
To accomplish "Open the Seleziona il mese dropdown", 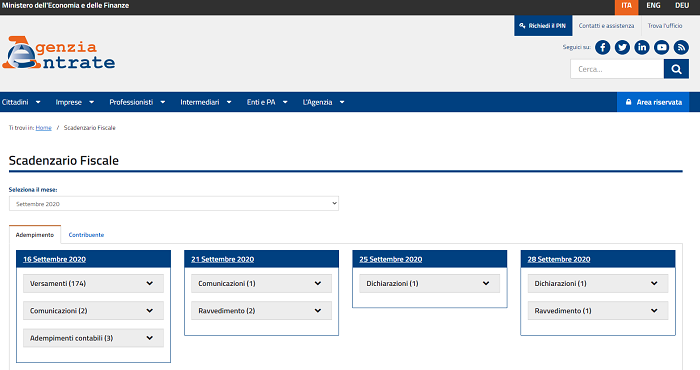I will pos(174,204).
